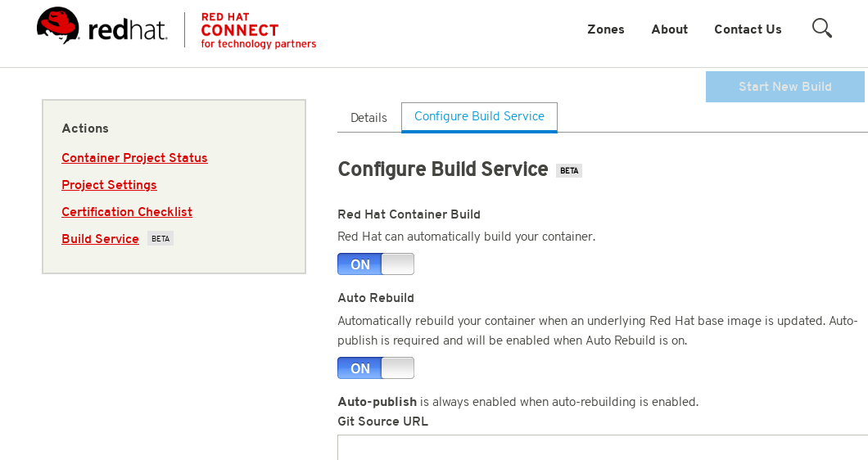This screenshot has height=460, width=868.
Task: Go to Project Settings in Actions
Action: (x=109, y=185)
